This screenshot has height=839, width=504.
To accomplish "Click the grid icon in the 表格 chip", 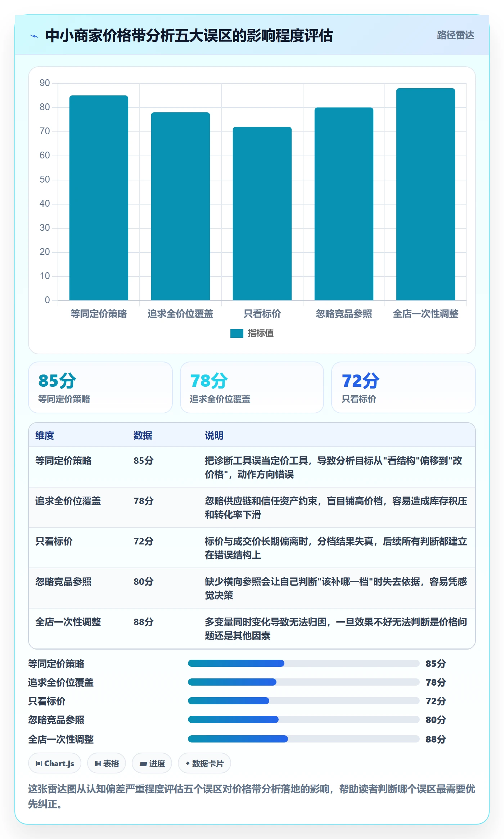I will coord(98,763).
